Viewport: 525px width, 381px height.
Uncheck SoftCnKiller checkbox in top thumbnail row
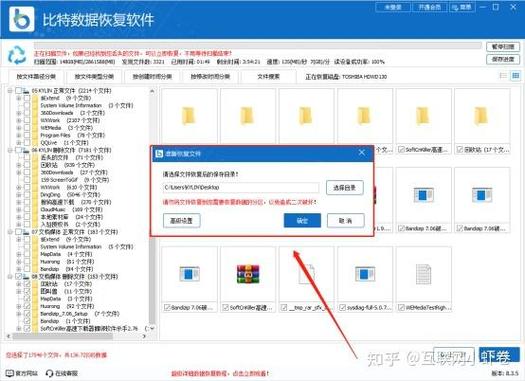coord(401,150)
